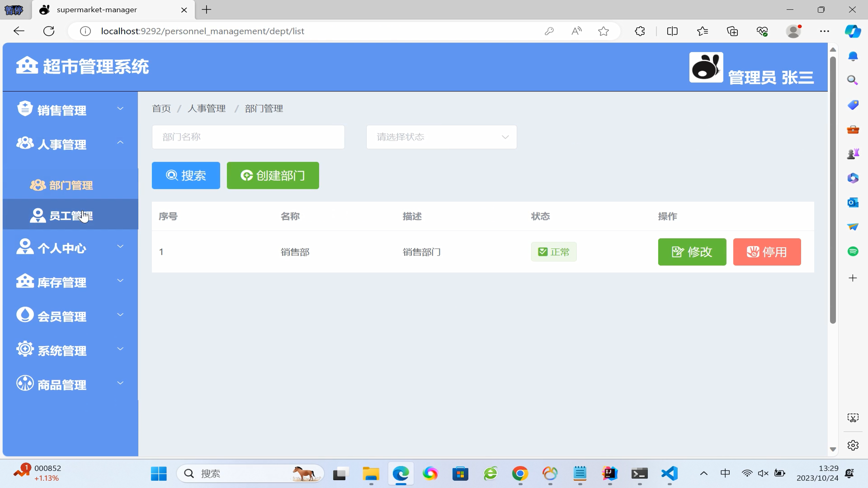The image size is (868, 488).
Task: Click the 正常 status tag with its check icon
Action: [554, 252]
